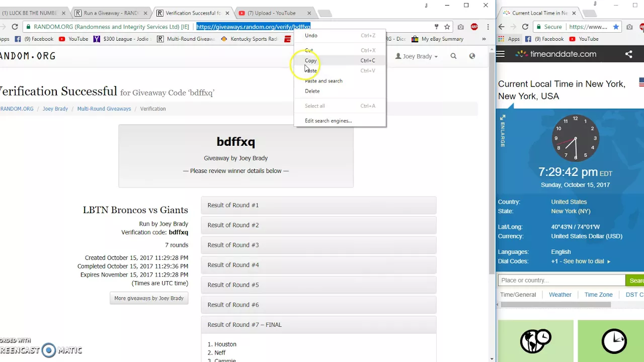Expand Result of Round #3

tap(318, 245)
